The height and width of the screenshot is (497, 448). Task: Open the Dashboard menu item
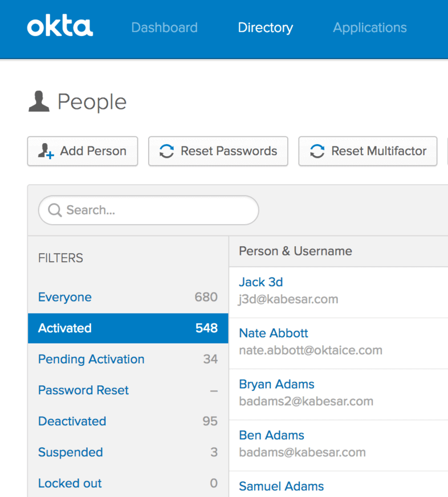(x=164, y=27)
